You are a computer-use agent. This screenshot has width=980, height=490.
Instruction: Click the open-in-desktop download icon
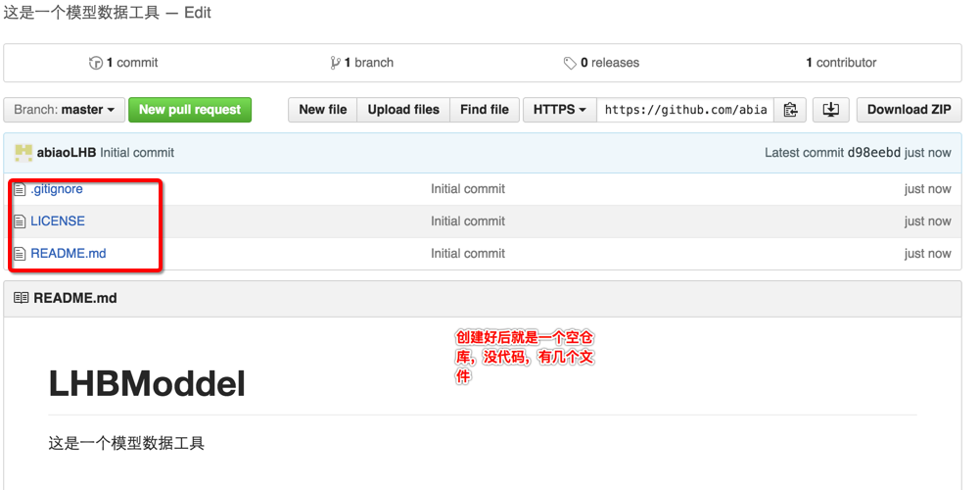coord(830,110)
